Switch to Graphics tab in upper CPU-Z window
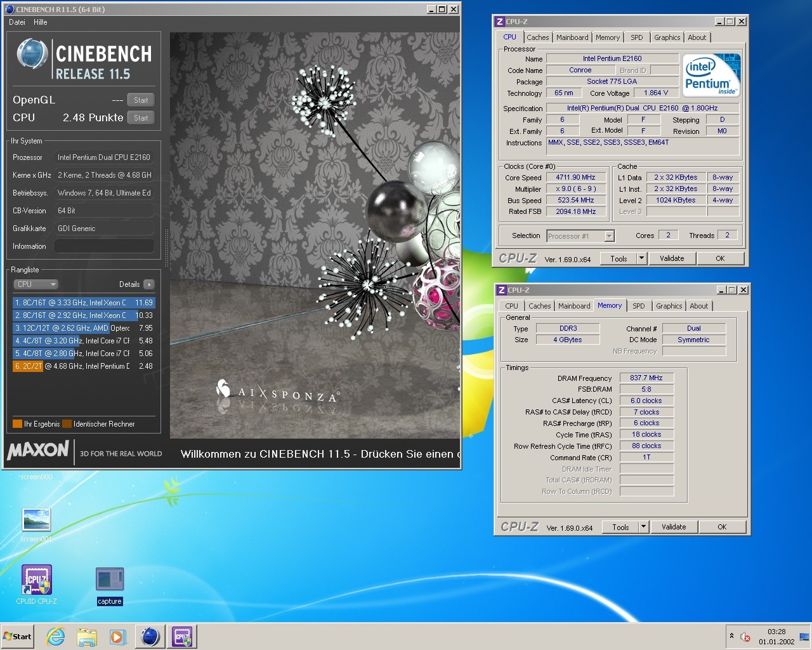Screen dimensions: 812x650 (x=667, y=37)
